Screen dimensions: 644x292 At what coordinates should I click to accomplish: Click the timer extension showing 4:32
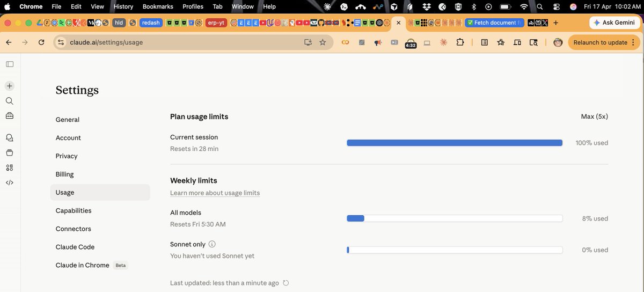tap(411, 43)
